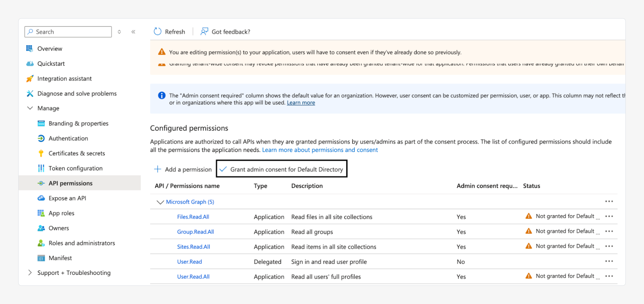
Task: Open the Quickstart cloud icon
Action: (30, 64)
